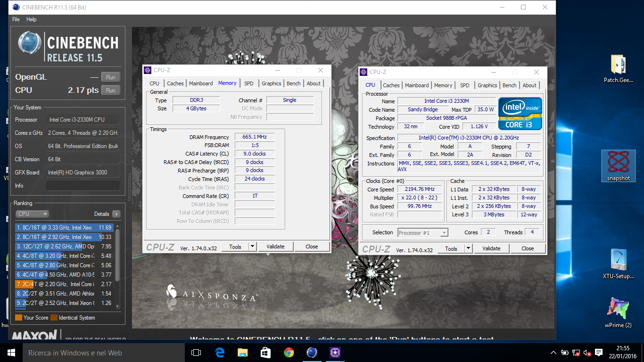Open Mainboard tab in the processor window
Screen dimensions: 644x362
click(x=417, y=85)
